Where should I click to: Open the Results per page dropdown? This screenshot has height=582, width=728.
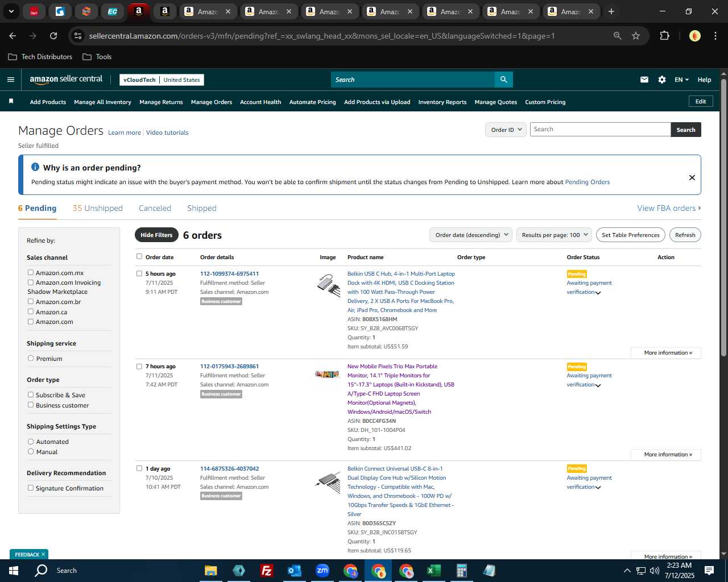554,235
